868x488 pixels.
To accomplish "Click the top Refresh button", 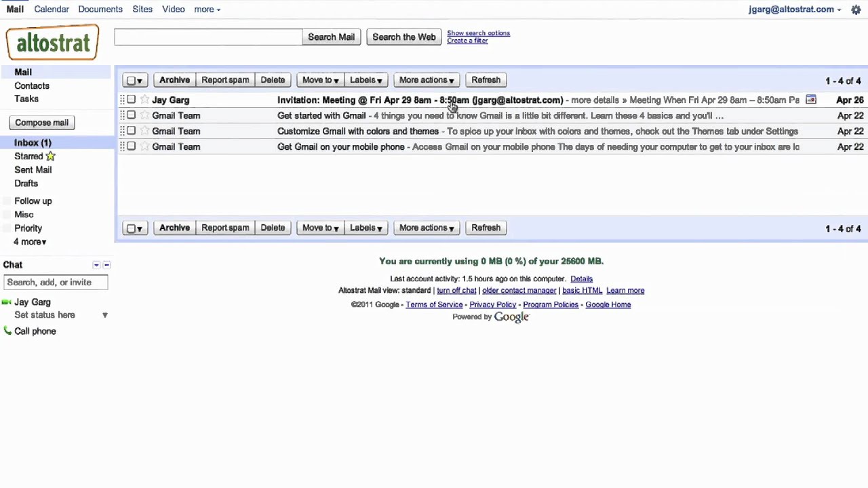I will [486, 80].
